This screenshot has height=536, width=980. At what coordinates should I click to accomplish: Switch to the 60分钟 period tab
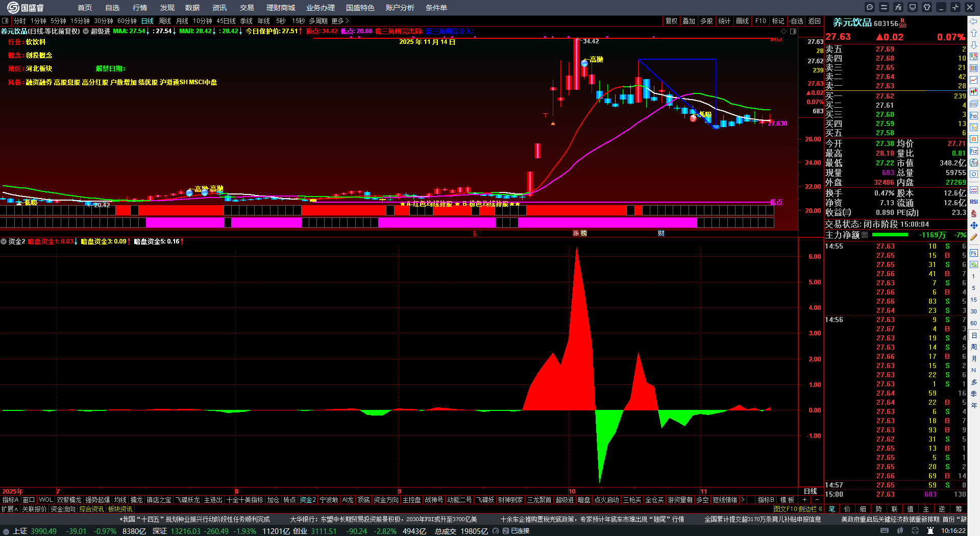pos(127,21)
